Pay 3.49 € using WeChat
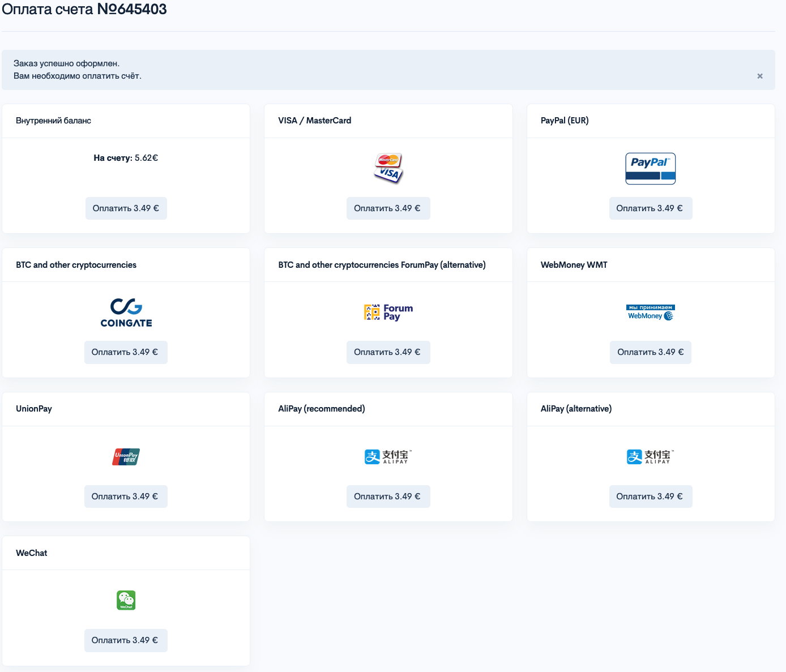The height and width of the screenshot is (672, 786). tap(126, 640)
